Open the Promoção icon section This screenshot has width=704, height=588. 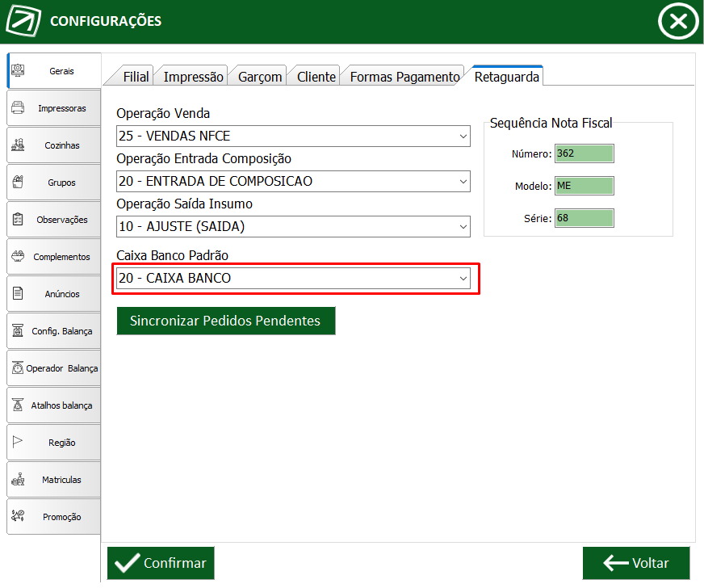pyautogui.click(x=18, y=515)
